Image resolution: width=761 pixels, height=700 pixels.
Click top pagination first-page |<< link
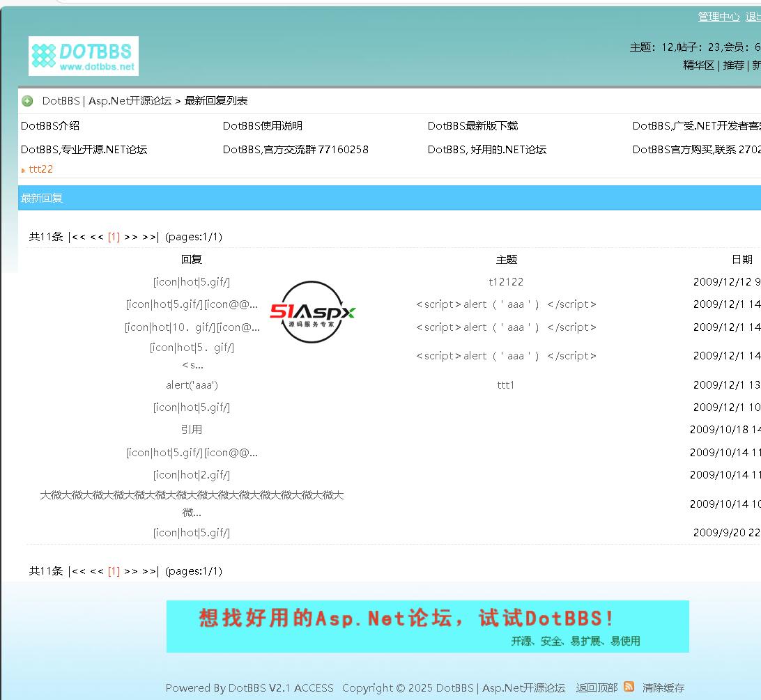(x=77, y=237)
